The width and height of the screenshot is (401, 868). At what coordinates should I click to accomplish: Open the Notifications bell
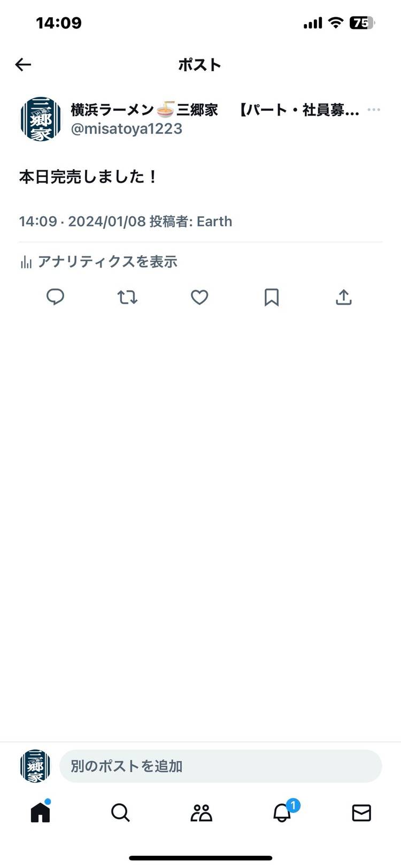pyautogui.click(x=282, y=812)
